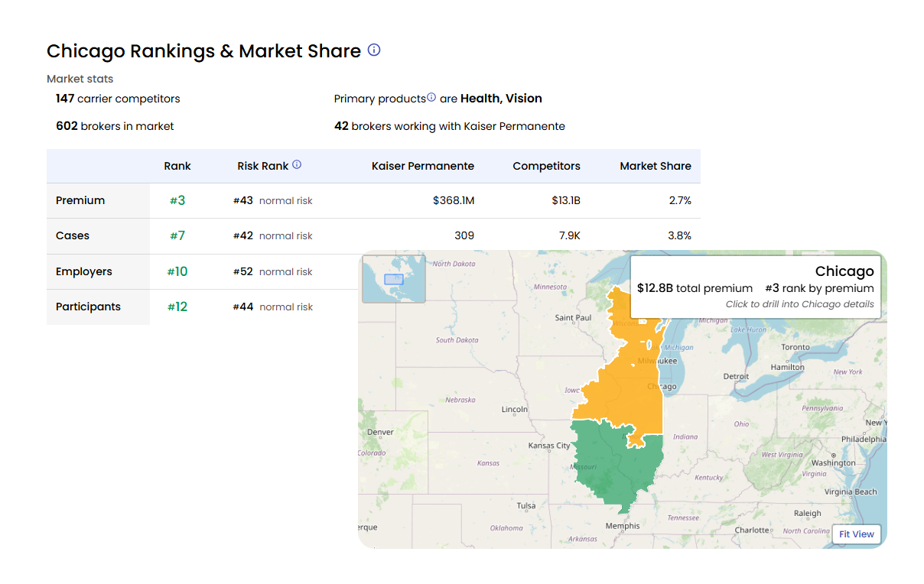Select the Competitors column header
Viewport: 924px width, 584px height.
(546, 166)
